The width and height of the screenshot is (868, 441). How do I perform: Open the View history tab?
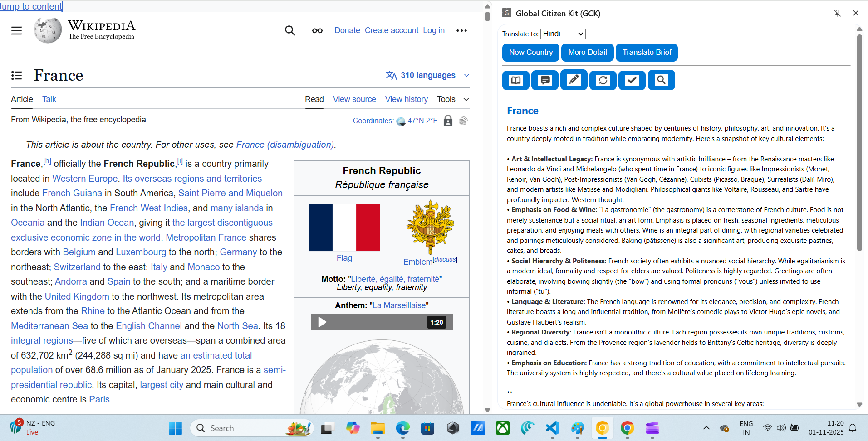tap(407, 99)
